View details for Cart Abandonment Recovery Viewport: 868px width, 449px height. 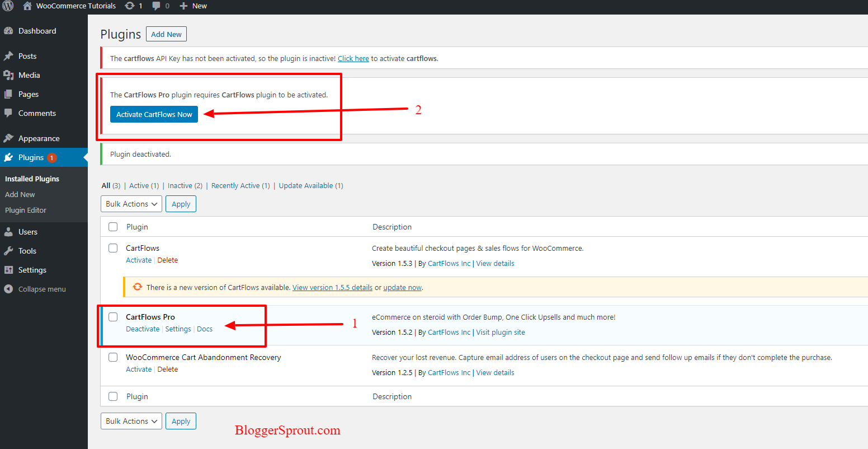point(495,372)
